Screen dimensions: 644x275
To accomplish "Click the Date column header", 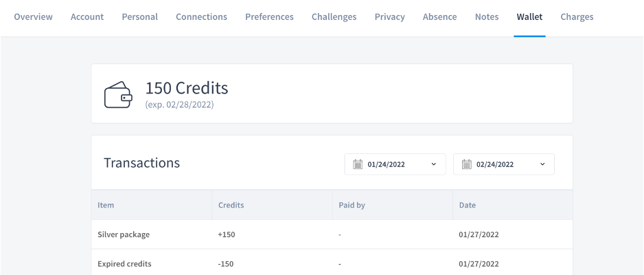I will tap(468, 205).
